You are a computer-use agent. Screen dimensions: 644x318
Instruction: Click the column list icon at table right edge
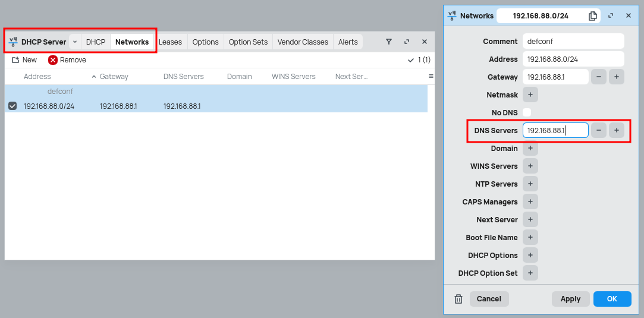tap(431, 77)
